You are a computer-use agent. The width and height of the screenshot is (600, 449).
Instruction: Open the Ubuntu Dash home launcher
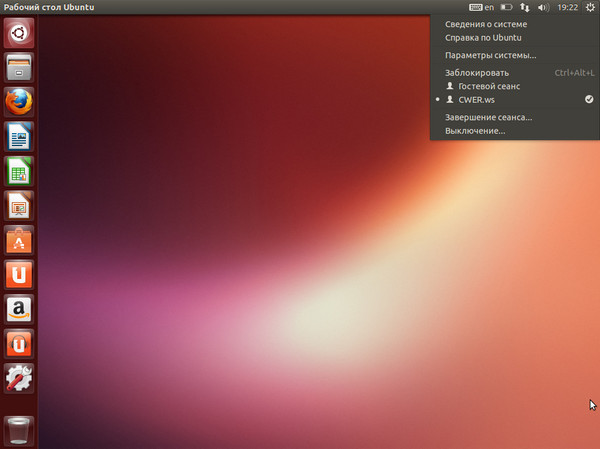pyautogui.click(x=18, y=34)
